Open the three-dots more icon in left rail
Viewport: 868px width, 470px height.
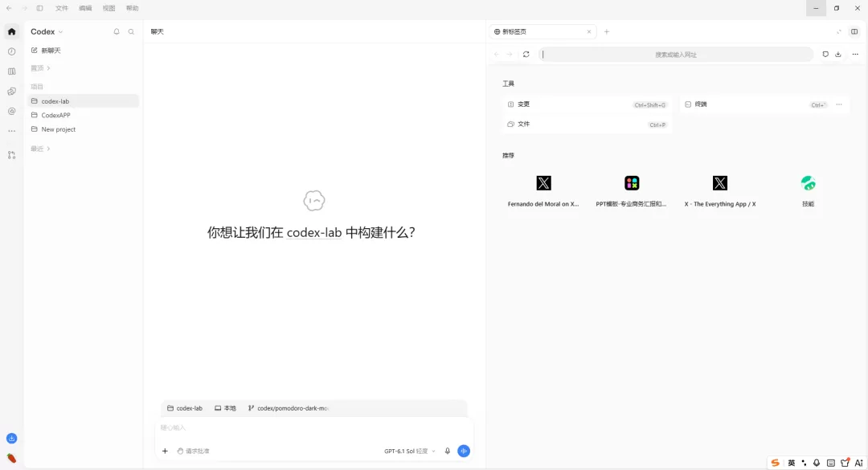(11, 131)
